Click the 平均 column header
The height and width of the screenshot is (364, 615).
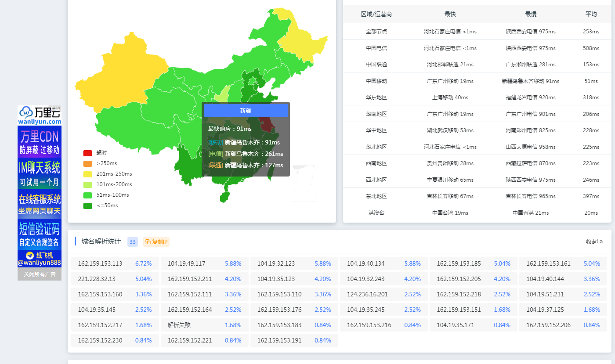click(591, 14)
